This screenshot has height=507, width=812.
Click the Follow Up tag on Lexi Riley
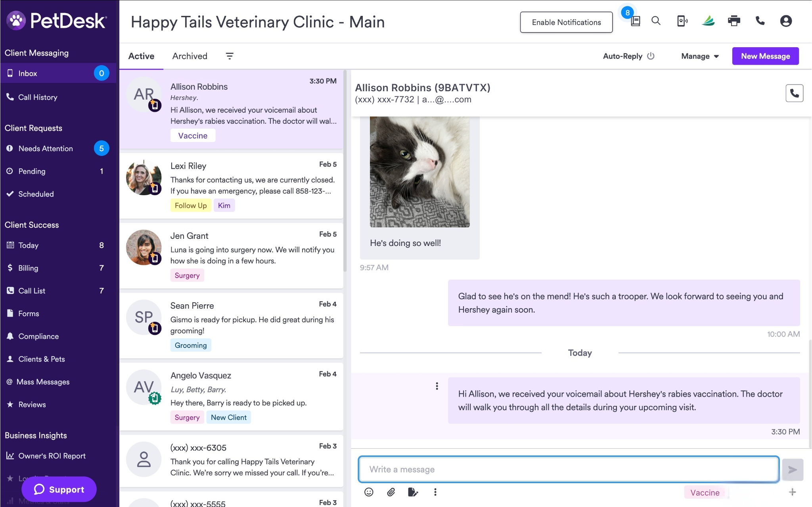191,205
